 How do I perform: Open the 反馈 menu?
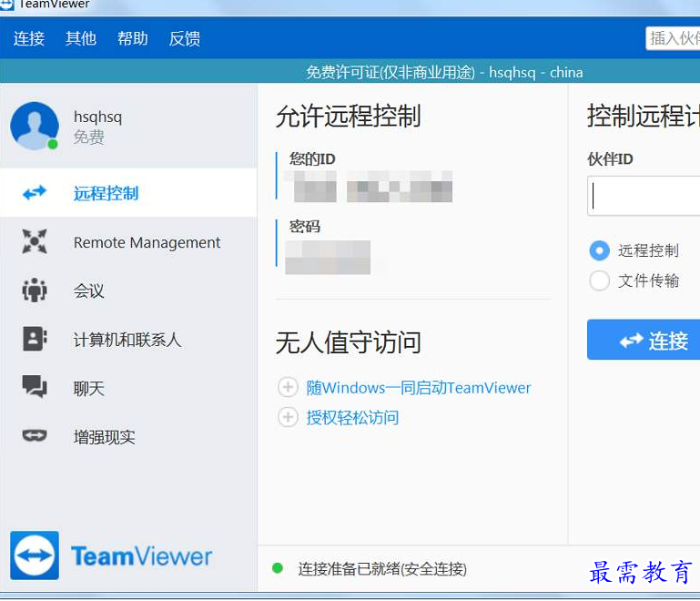[x=185, y=38]
